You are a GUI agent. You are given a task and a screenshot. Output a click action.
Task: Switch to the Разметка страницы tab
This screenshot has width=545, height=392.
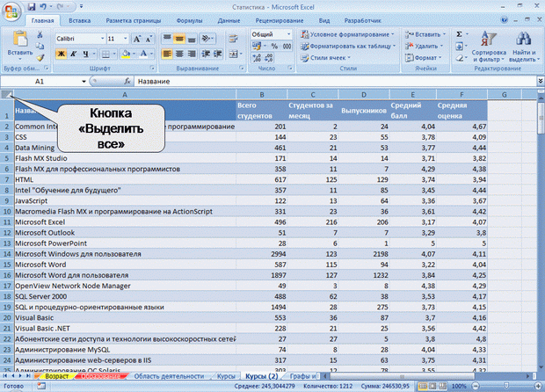click(134, 20)
